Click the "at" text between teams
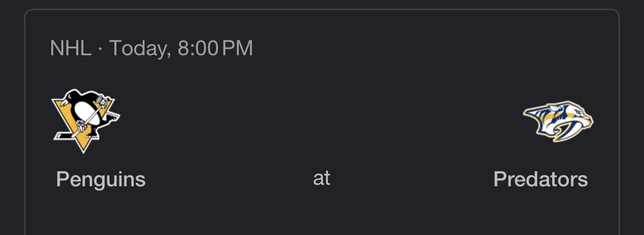This screenshot has width=644, height=235. (321, 178)
